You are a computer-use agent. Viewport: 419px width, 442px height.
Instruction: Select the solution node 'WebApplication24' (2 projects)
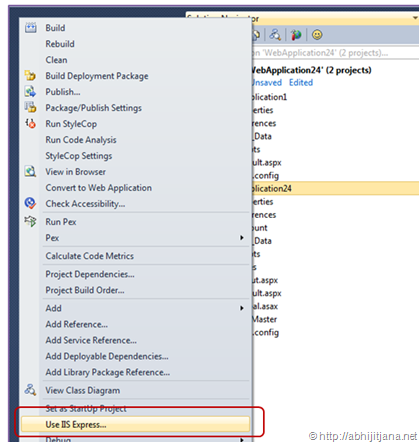point(312,70)
